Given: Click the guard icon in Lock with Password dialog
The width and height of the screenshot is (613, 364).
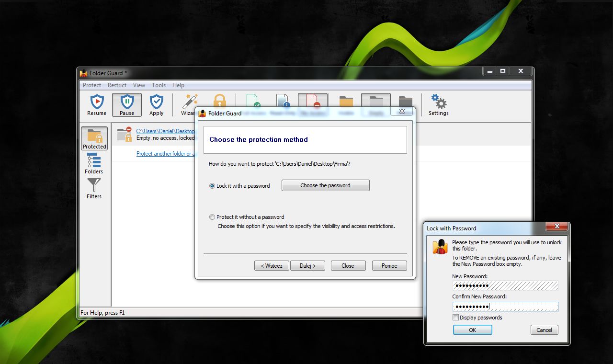Looking at the screenshot, I should click(440, 247).
